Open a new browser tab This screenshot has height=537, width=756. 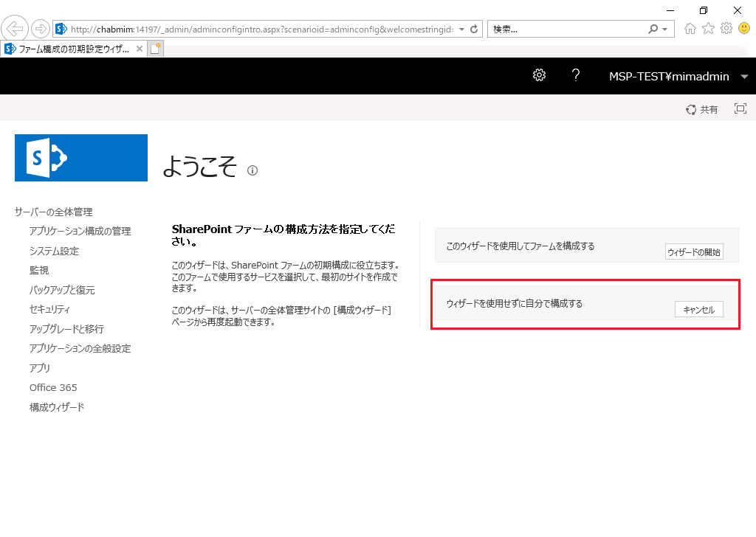155,49
